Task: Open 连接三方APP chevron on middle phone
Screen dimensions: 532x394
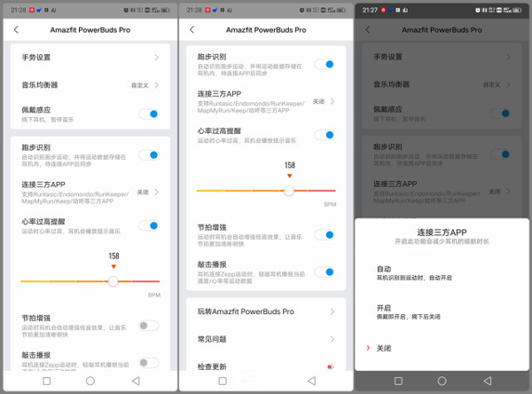Action: [x=332, y=101]
